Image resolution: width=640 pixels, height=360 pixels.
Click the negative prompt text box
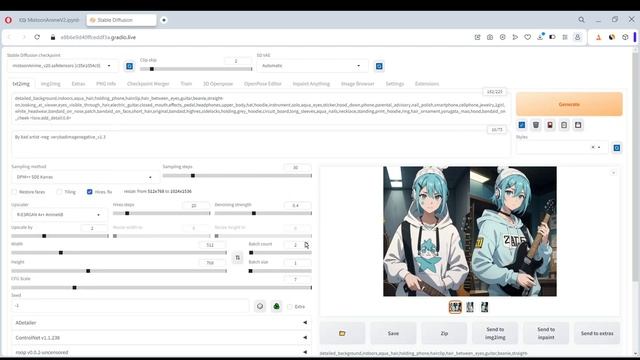click(x=260, y=144)
